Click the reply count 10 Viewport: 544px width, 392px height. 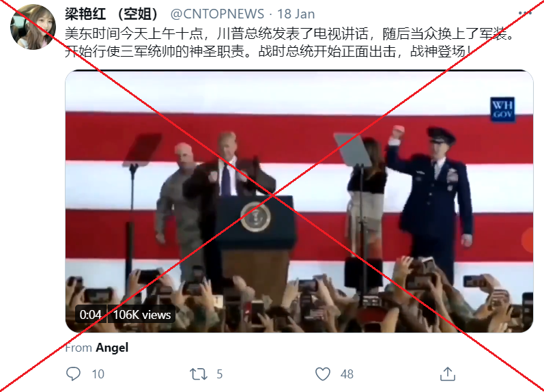(98, 374)
